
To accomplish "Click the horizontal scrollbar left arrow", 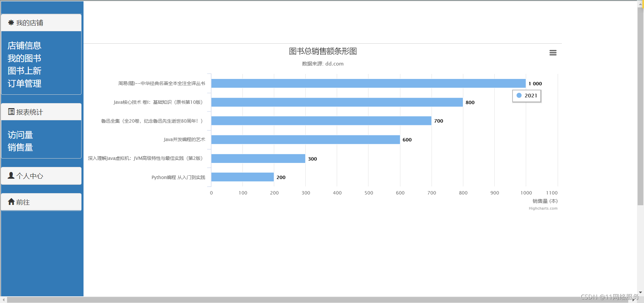I will [3, 300].
